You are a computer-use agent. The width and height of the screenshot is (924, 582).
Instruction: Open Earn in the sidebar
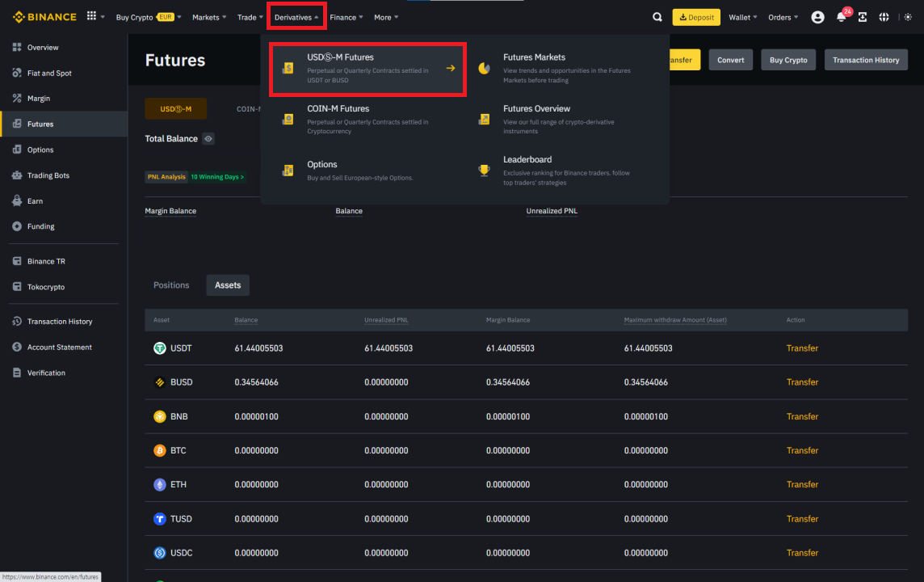[x=64, y=201]
